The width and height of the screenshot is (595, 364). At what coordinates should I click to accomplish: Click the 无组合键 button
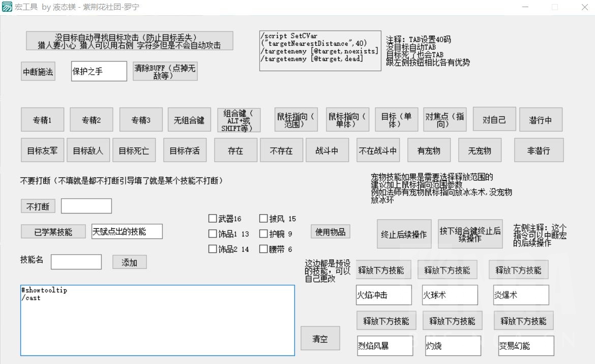(x=188, y=119)
